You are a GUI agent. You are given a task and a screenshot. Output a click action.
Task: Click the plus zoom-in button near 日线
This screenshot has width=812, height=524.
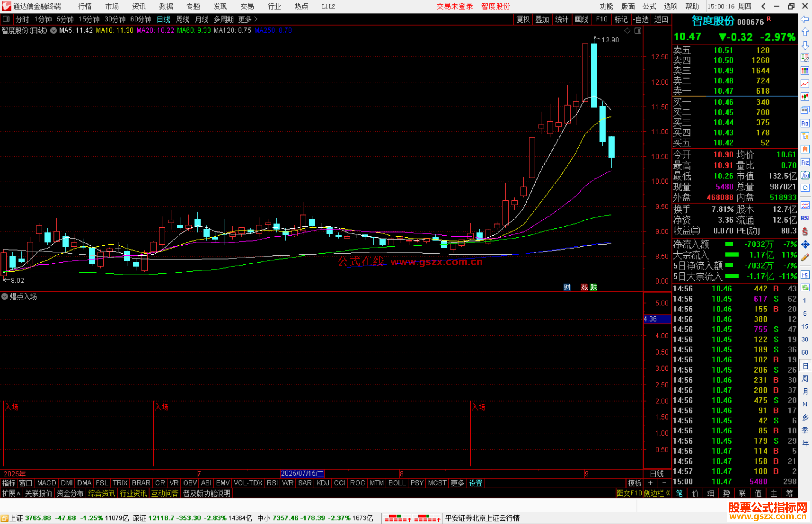[x=651, y=483]
